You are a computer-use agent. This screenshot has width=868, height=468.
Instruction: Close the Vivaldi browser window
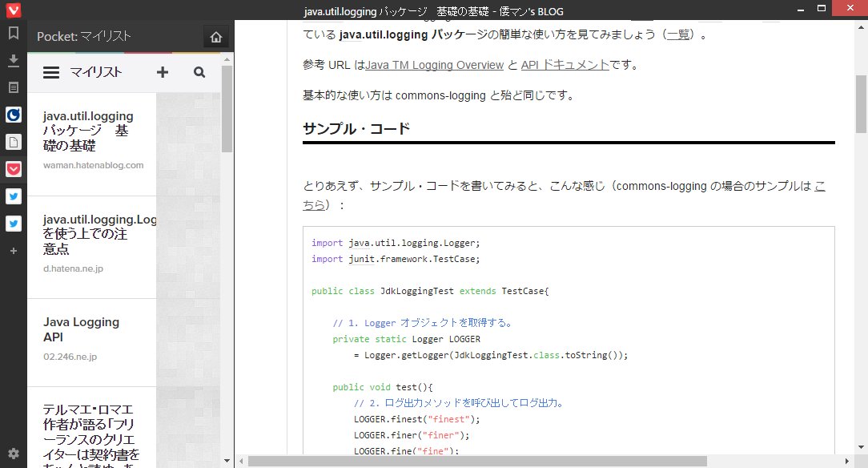point(850,8)
